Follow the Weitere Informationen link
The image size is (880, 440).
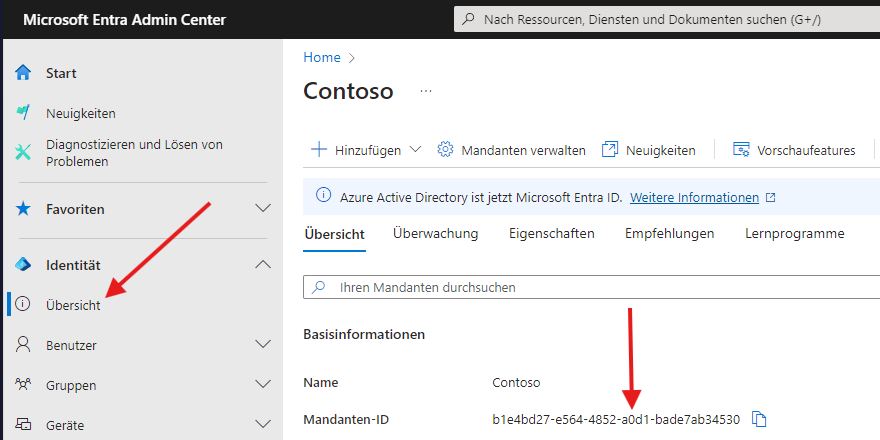[x=694, y=198]
